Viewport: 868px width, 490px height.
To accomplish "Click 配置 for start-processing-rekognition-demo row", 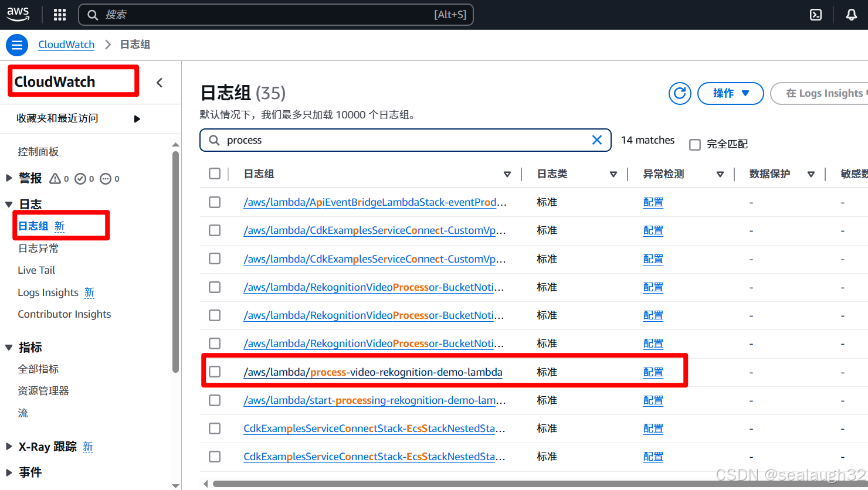I will [x=653, y=400].
